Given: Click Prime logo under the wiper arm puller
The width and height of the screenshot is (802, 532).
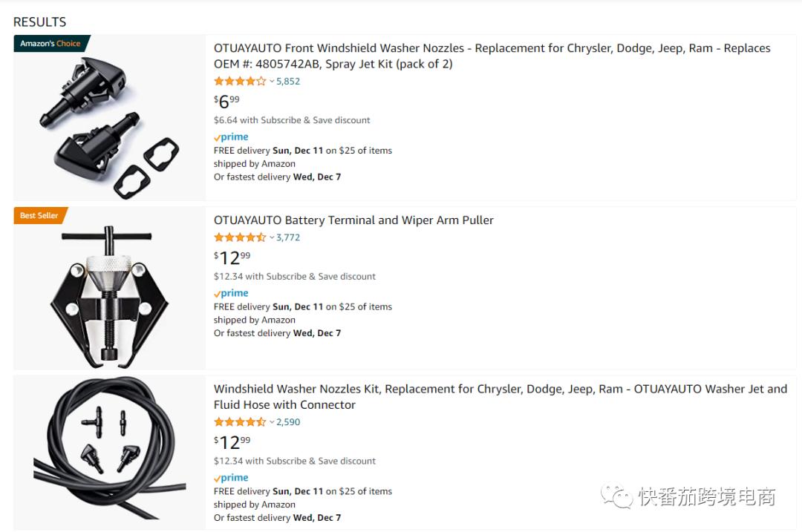Looking at the screenshot, I should (x=231, y=294).
